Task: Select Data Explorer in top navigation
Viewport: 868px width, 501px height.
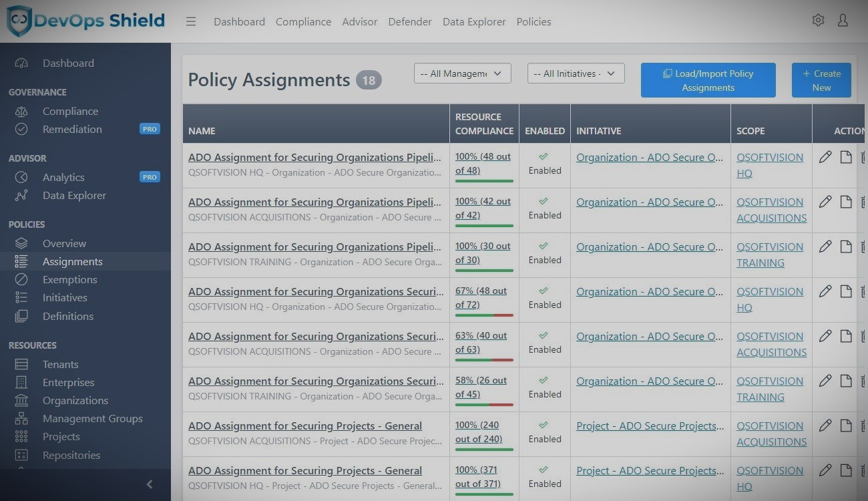Action: coord(474,21)
